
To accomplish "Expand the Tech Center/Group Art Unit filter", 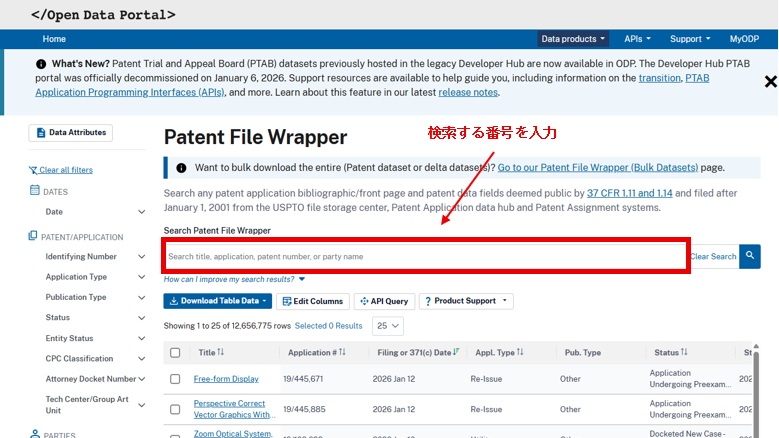I will point(141,405).
